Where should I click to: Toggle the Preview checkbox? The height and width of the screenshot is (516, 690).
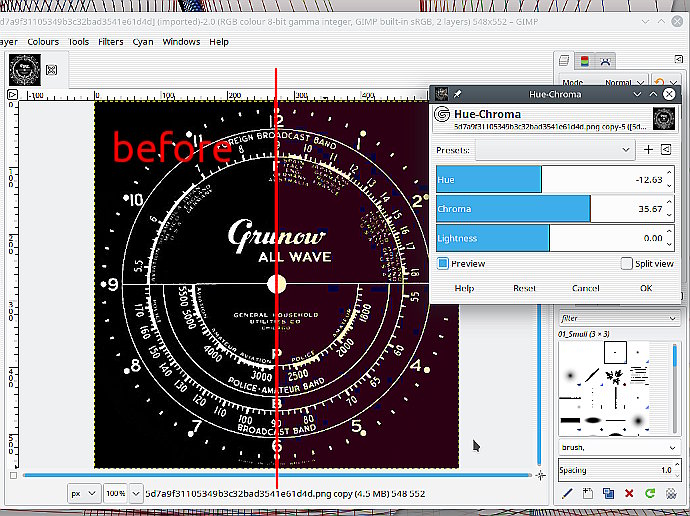[443, 263]
